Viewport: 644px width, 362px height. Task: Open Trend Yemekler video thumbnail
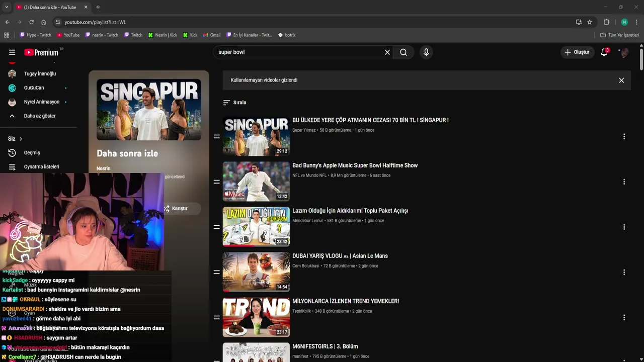coord(256,317)
